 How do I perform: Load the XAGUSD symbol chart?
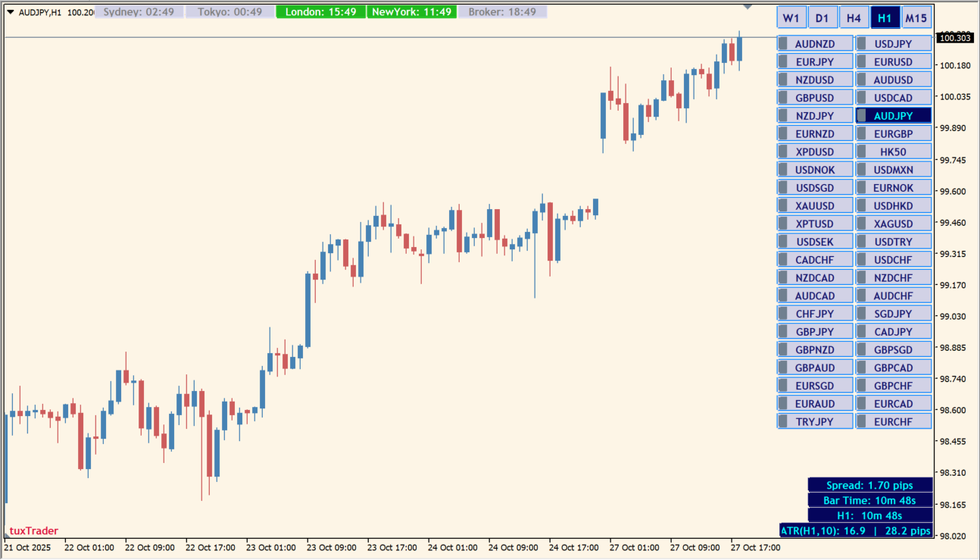[893, 224]
